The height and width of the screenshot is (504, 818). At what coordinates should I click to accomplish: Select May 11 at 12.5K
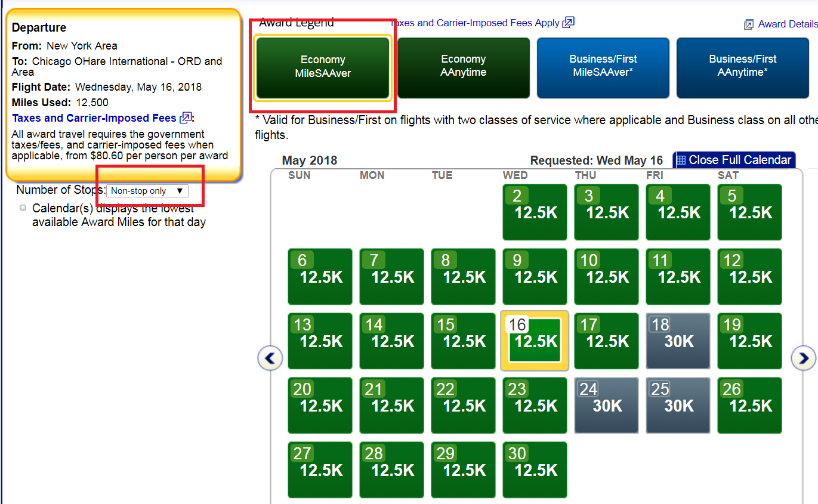pos(678,276)
